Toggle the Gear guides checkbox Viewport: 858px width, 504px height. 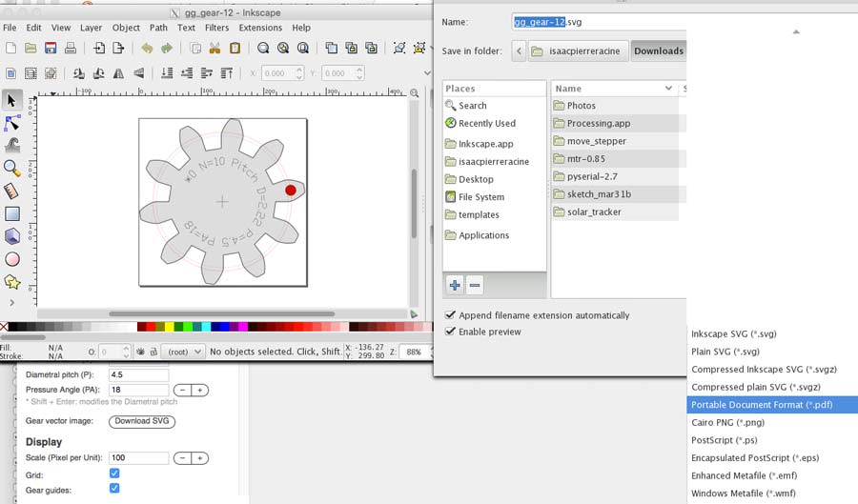pyautogui.click(x=114, y=489)
